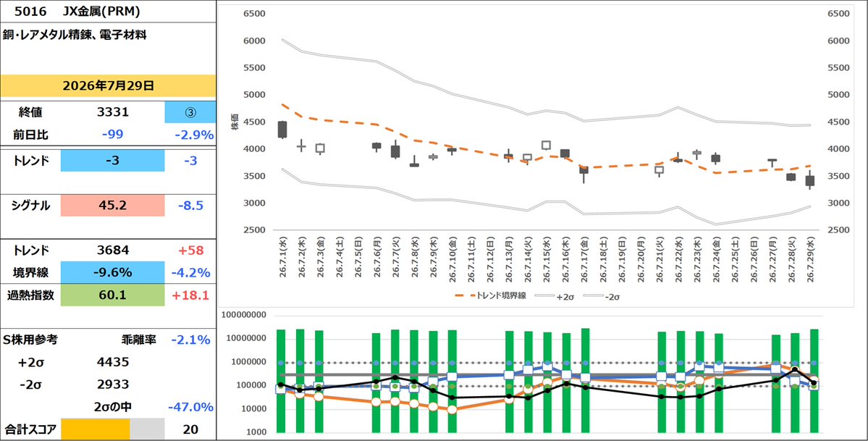Viewport: 868px width, 441px height.
Task: Click the 26.7.29(水) date label
Action: tap(811, 259)
